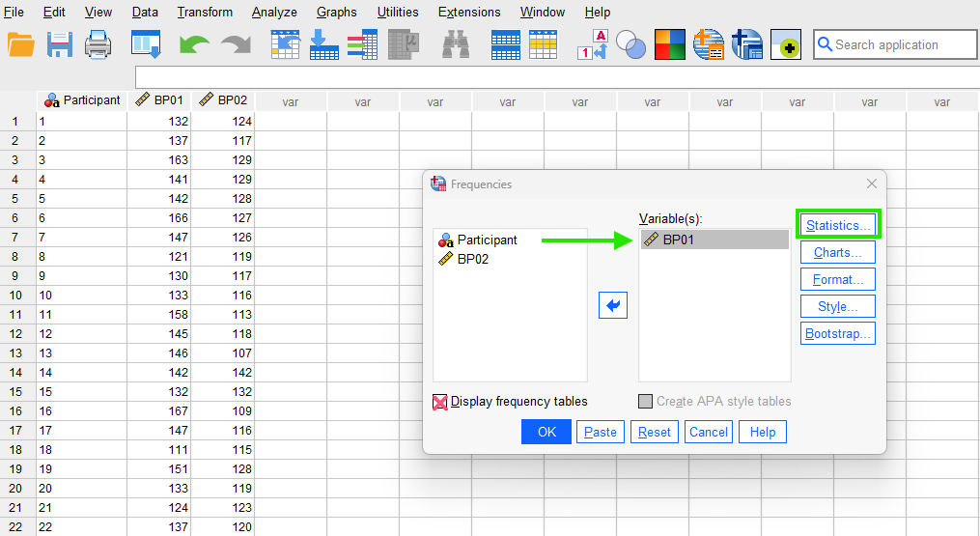Toggle Display frequency tables checkbox
The height and width of the screenshot is (536, 980).
pos(440,402)
